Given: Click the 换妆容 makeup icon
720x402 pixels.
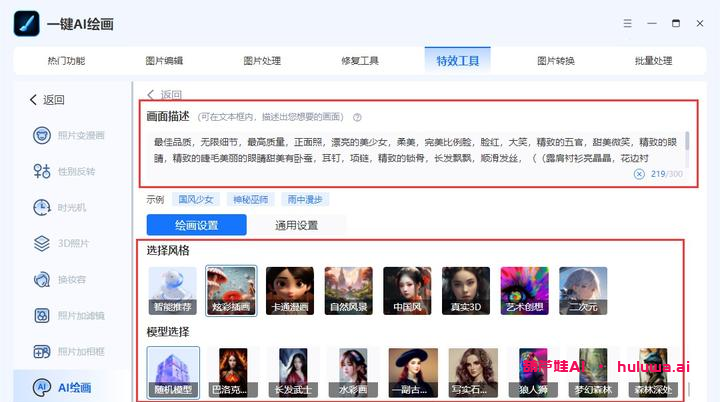Looking at the screenshot, I should coord(42,279).
